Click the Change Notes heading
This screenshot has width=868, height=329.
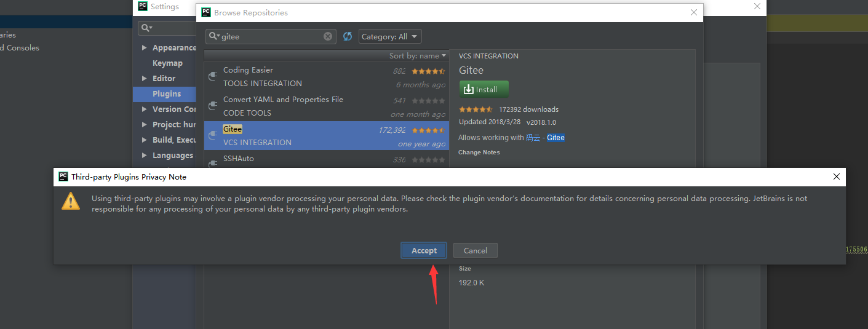pos(479,153)
